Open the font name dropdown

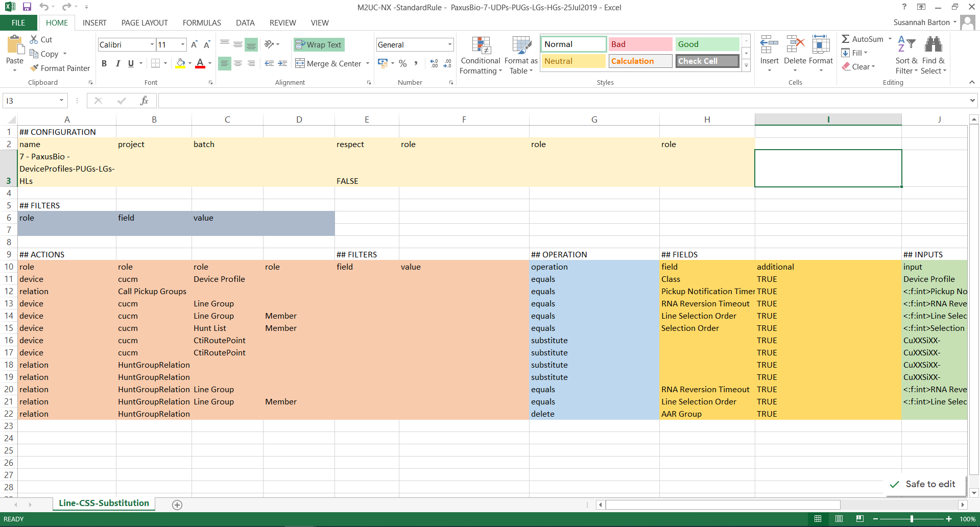151,44
